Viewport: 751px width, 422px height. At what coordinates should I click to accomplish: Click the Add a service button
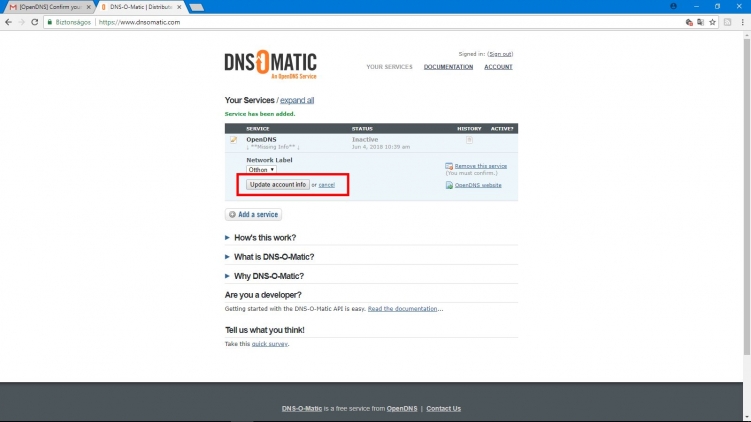(253, 215)
